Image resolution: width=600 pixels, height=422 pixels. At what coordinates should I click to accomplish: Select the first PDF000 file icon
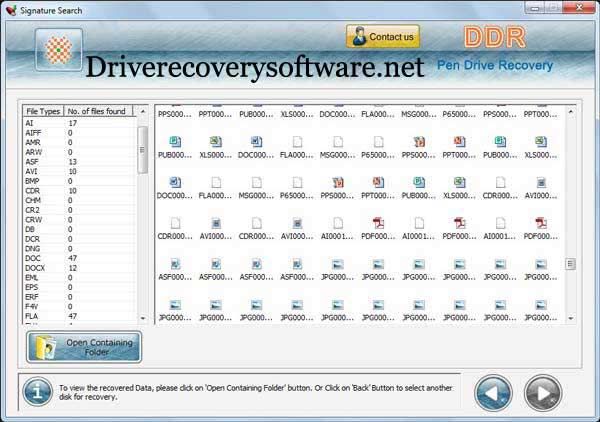point(378,223)
